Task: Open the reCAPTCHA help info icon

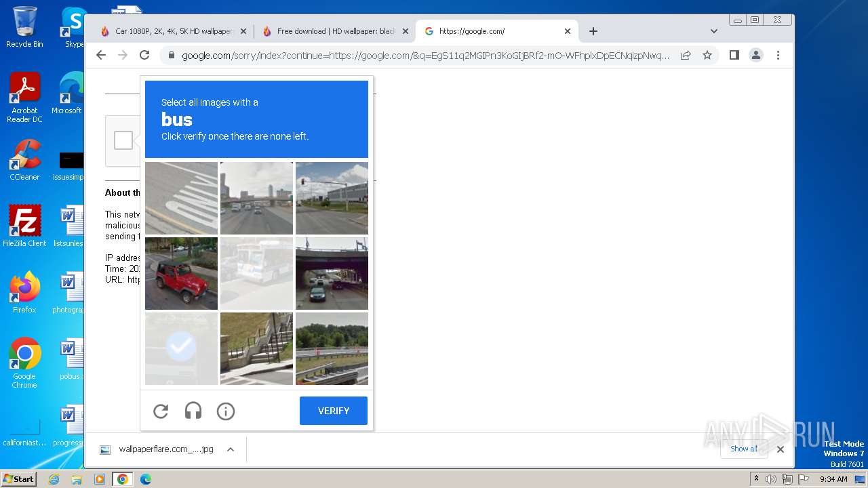Action: 226,411
